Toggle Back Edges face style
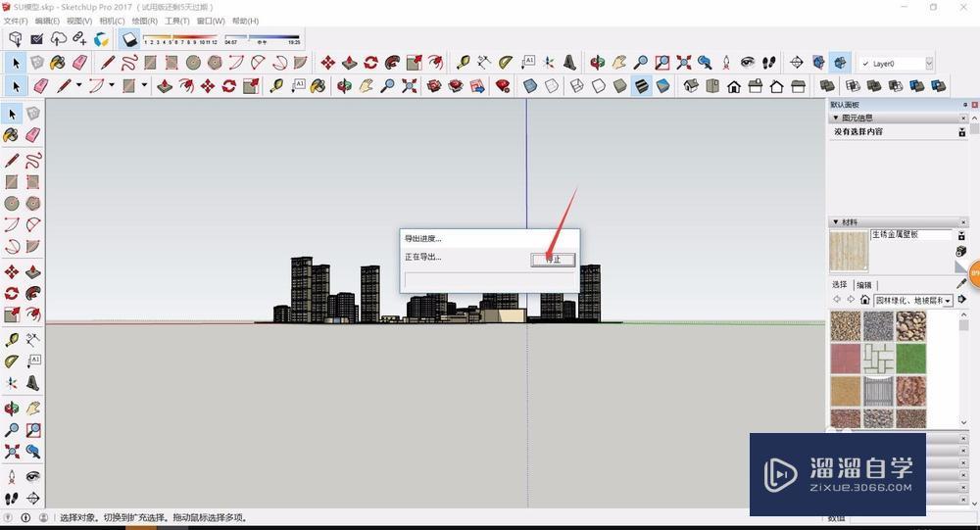Viewport: 980px width, 530px height. (x=551, y=85)
